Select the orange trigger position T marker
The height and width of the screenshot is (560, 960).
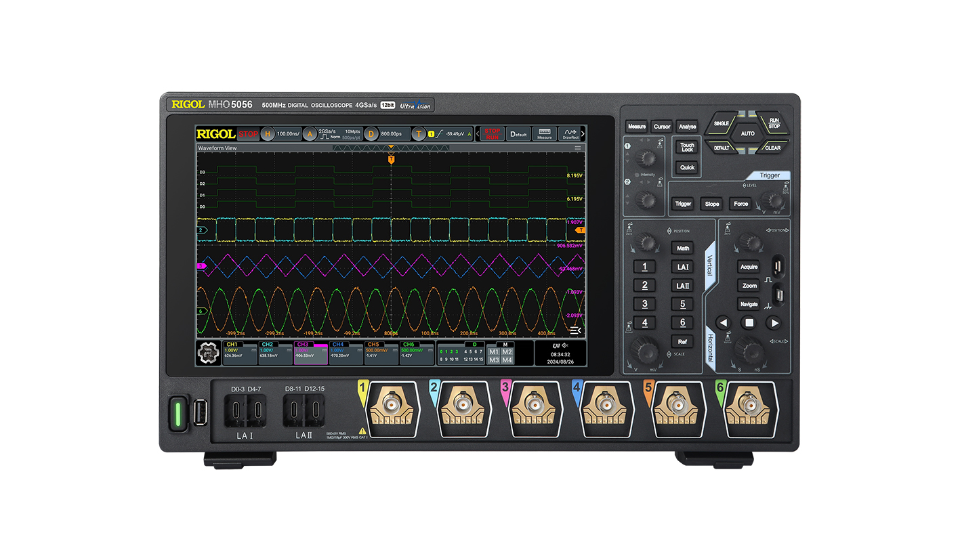click(391, 160)
